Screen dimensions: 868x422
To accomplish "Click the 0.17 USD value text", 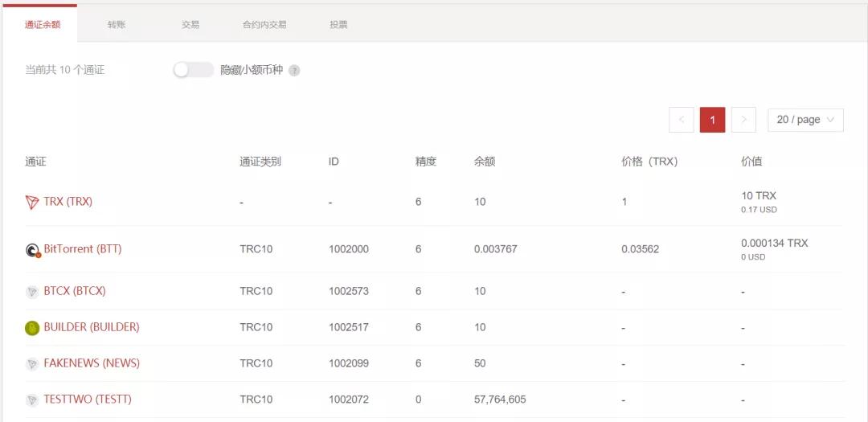I will (759, 210).
